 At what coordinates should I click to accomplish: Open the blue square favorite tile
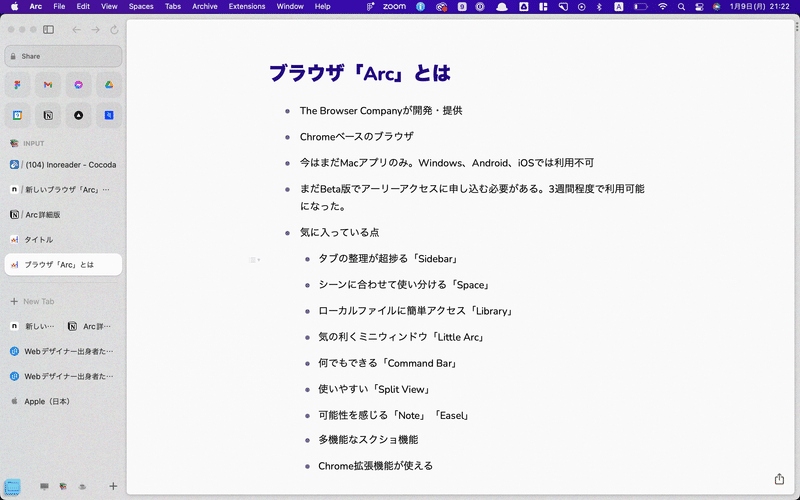109,115
